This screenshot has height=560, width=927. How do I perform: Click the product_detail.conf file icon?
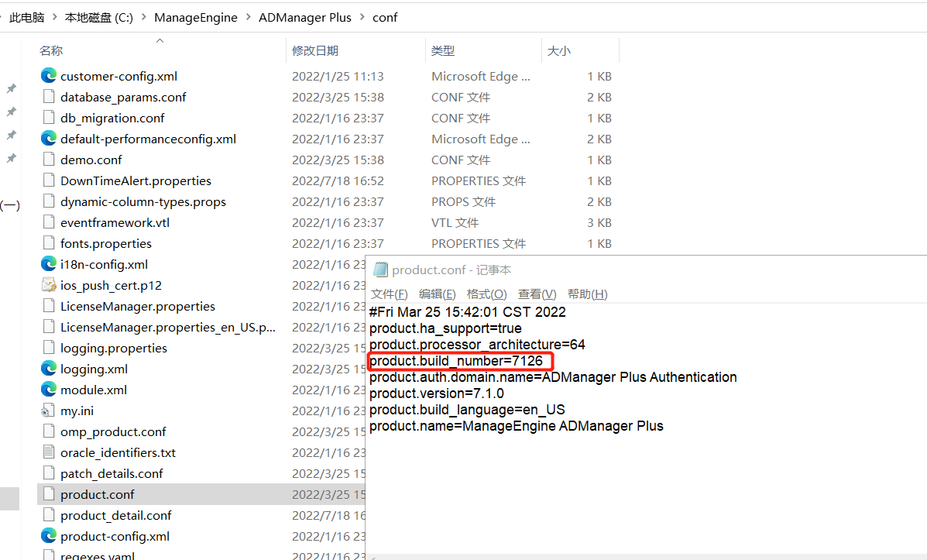pos(49,515)
